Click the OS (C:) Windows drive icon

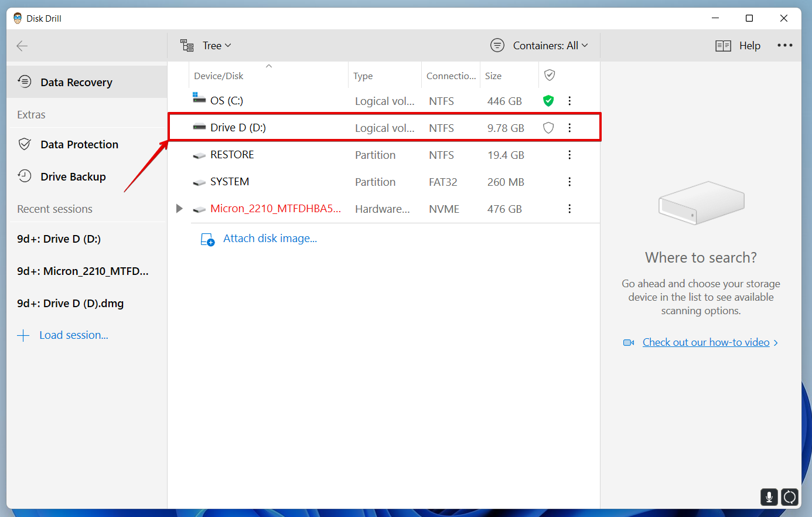point(199,98)
